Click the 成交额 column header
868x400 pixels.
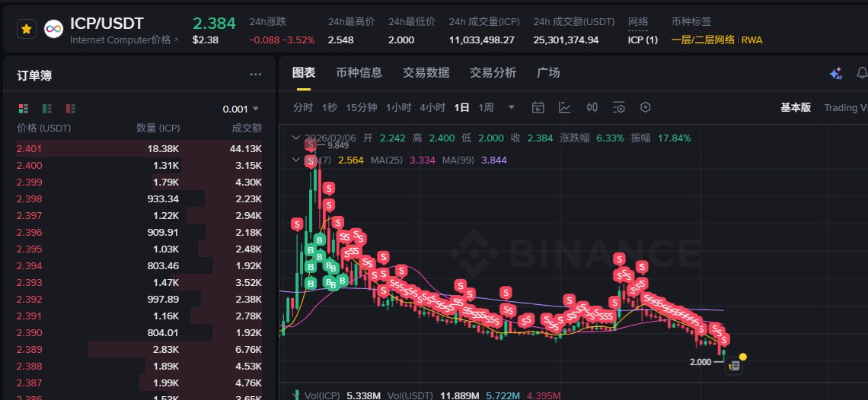pos(247,129)
